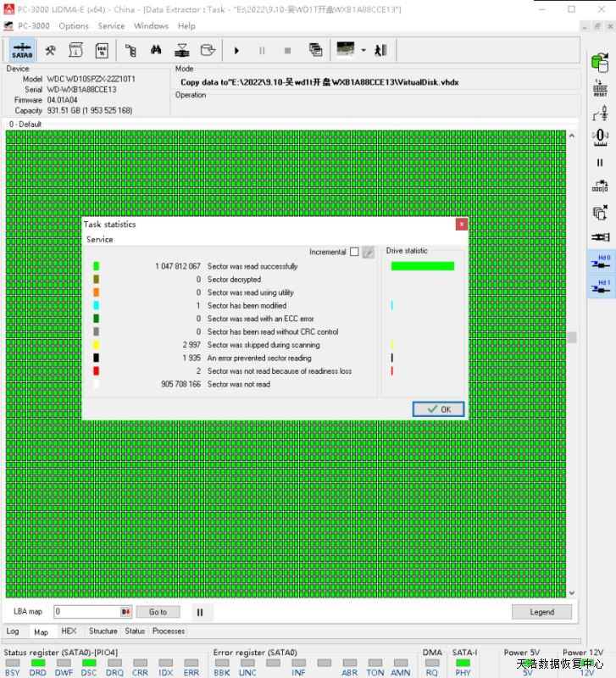
Task: Enable the Incremental checkbox
Action: point(354,253)
